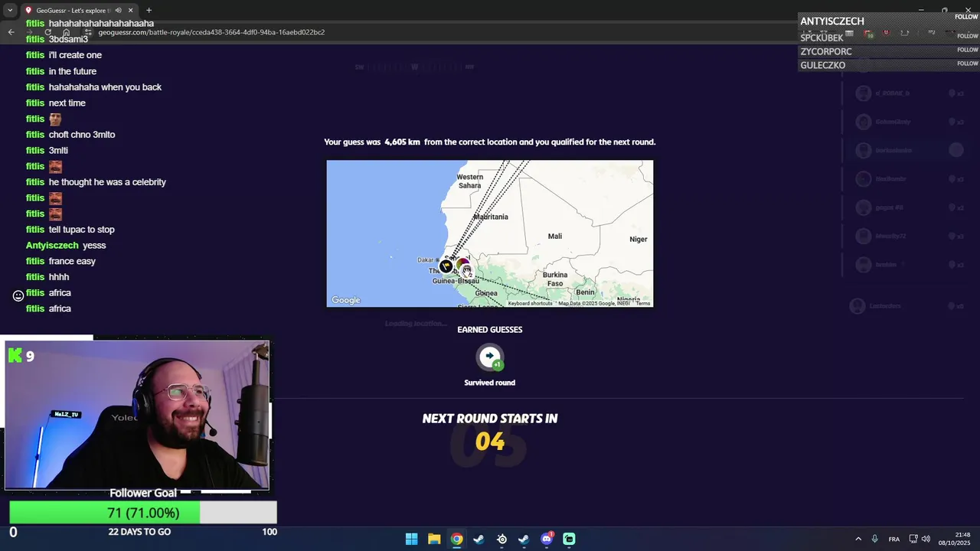Viewport: 980px width, 551px height.
Task: Click the Antyiszcech username in chat
Action: point(52,246)
